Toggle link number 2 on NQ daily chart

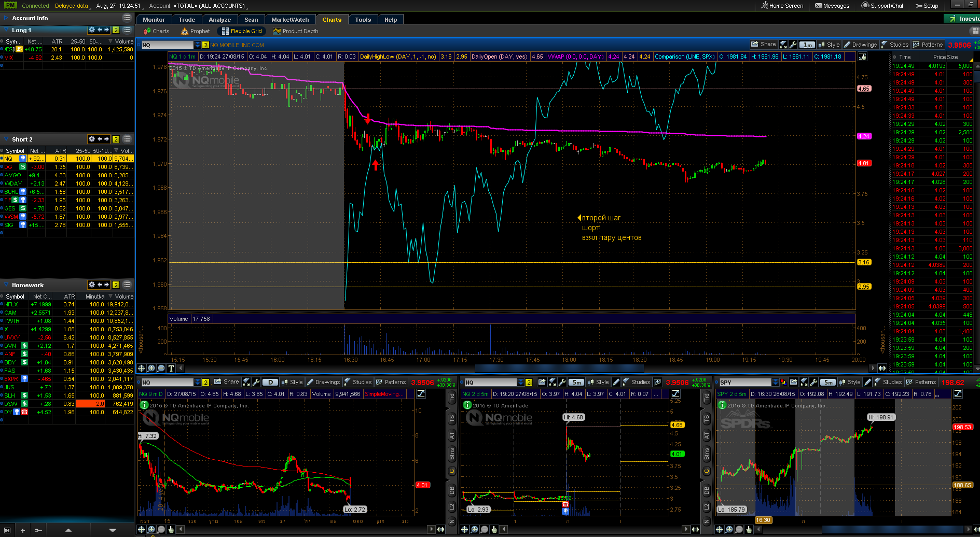click(206, 383)
